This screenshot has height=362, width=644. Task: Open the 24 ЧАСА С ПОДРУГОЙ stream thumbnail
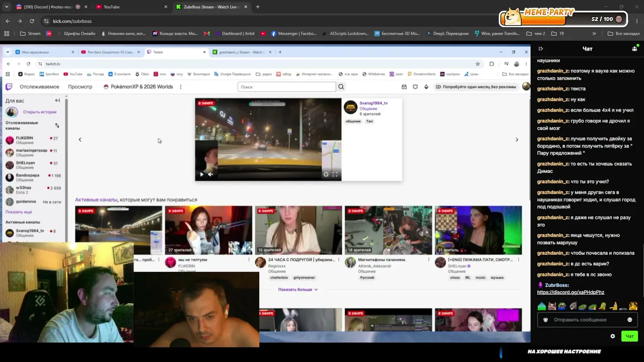coord(298,230)
